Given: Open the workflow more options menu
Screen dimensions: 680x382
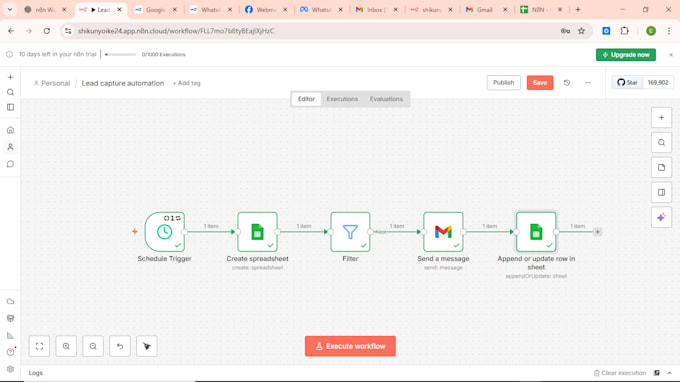Looking at the screenshot, I should (588, 83).
